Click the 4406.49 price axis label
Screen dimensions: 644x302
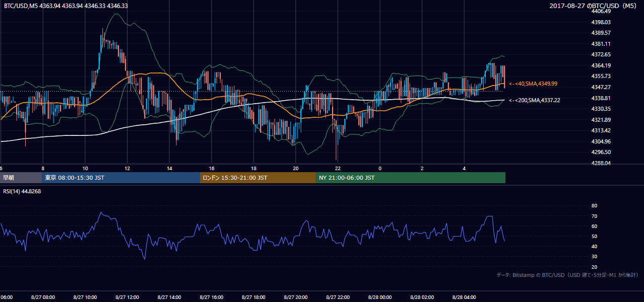point(601,11)
